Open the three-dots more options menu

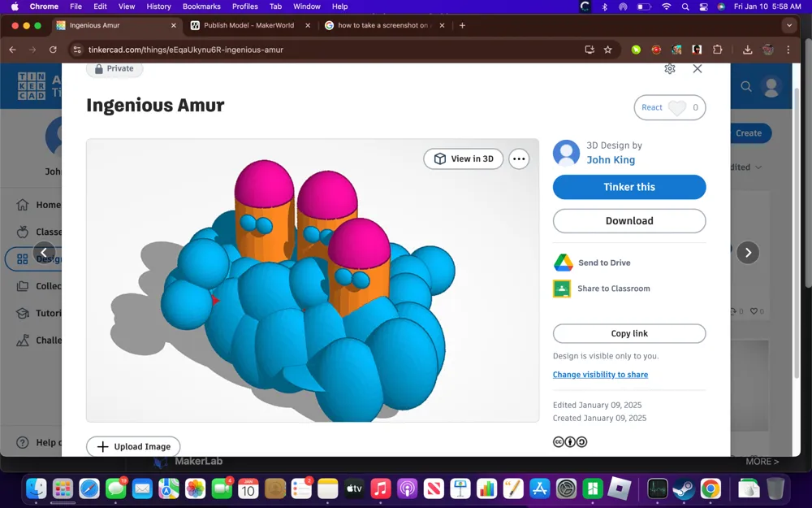[x=519, y=159]
